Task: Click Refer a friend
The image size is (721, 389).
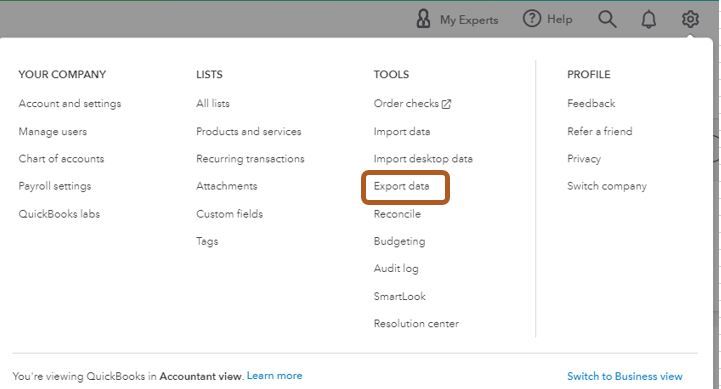Action: [600, 132]
